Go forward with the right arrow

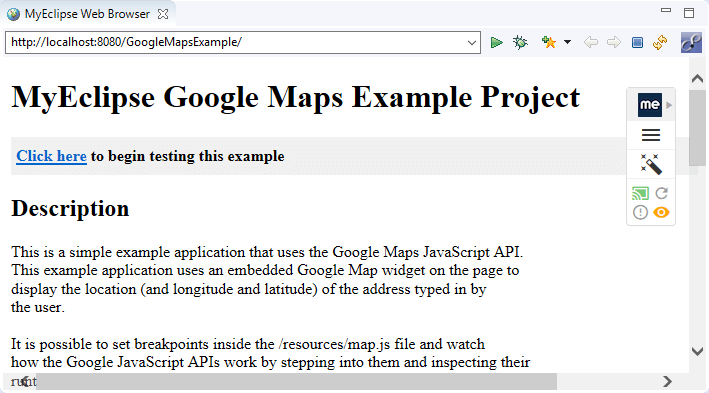[614, 43]
